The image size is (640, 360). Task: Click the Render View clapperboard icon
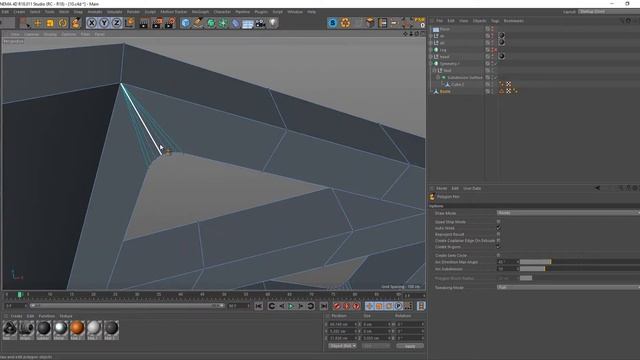144,23
